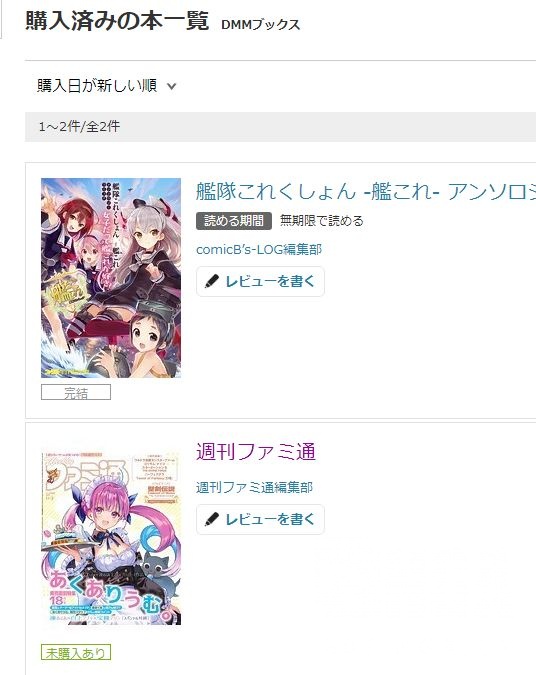Click the 読める期間 label badge
The image size is (536, 675).
click(x=234, y=221)
